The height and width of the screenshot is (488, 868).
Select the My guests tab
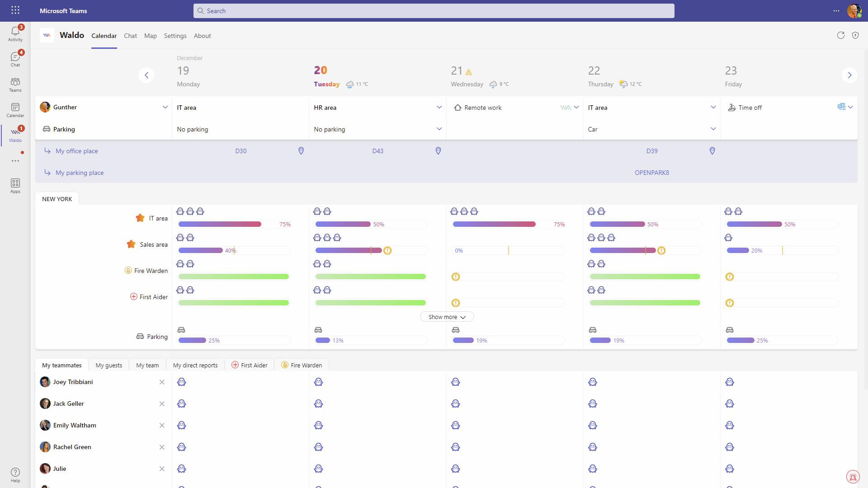109,365
